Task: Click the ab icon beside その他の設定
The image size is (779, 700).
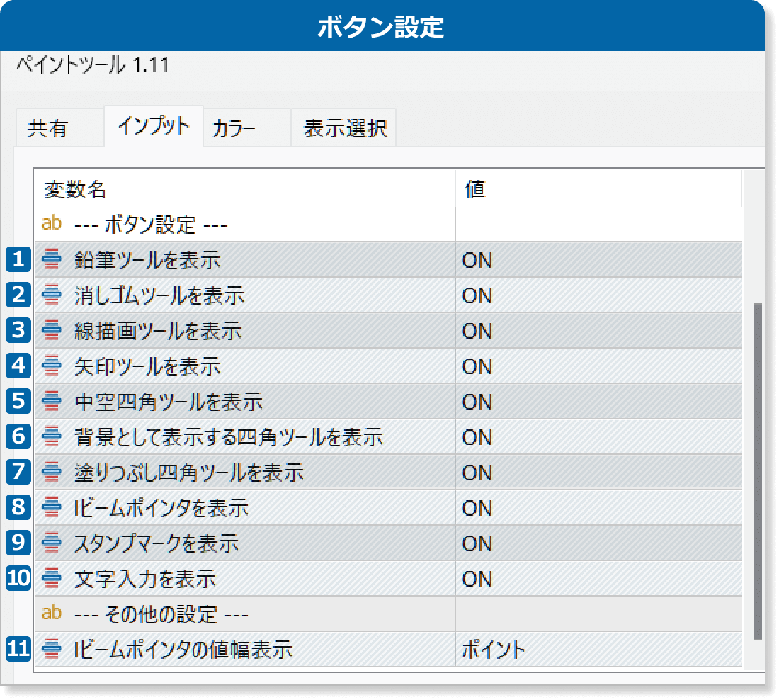Action: [52, 612]
